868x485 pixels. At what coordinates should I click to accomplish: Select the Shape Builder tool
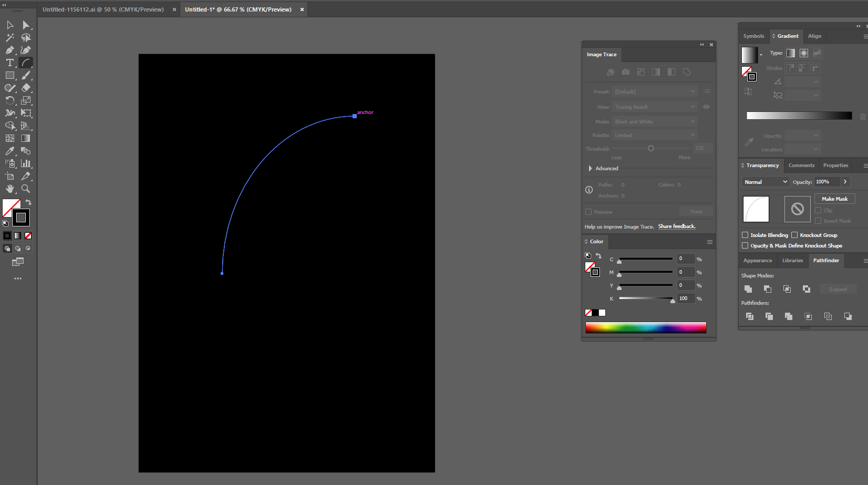click(x=10, y=126)
